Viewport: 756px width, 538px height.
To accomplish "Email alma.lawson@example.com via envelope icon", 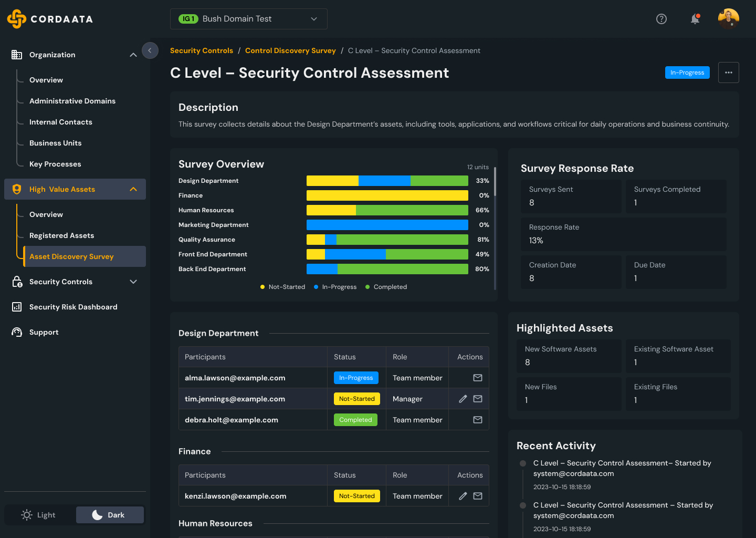I will click(478, 378).
